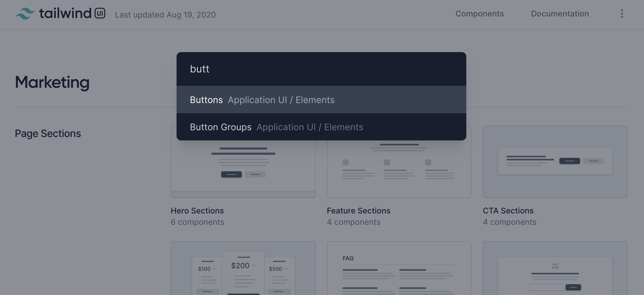The width and height of the screenshot is (644, 295).
Task: Click the Hero Sections link
Action: [197, 210]
